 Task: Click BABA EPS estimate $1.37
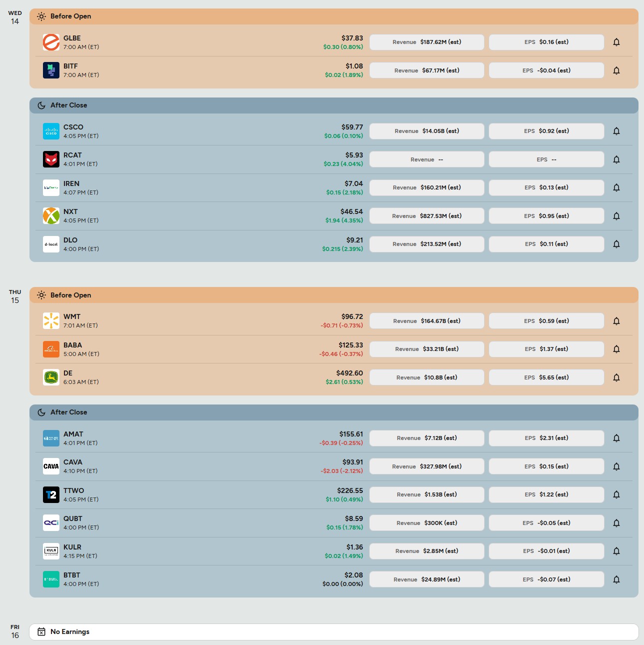click(547, 349)
